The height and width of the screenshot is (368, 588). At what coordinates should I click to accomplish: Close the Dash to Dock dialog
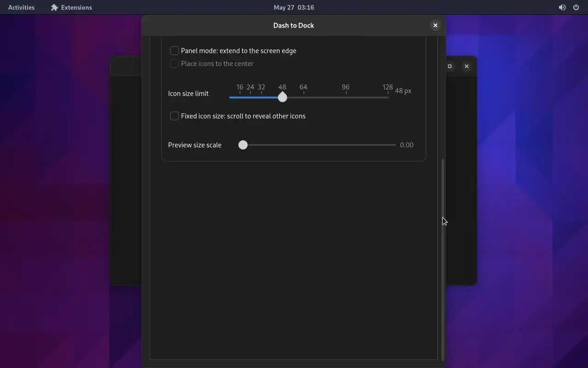pyautogui.click(x=435, y=25)
